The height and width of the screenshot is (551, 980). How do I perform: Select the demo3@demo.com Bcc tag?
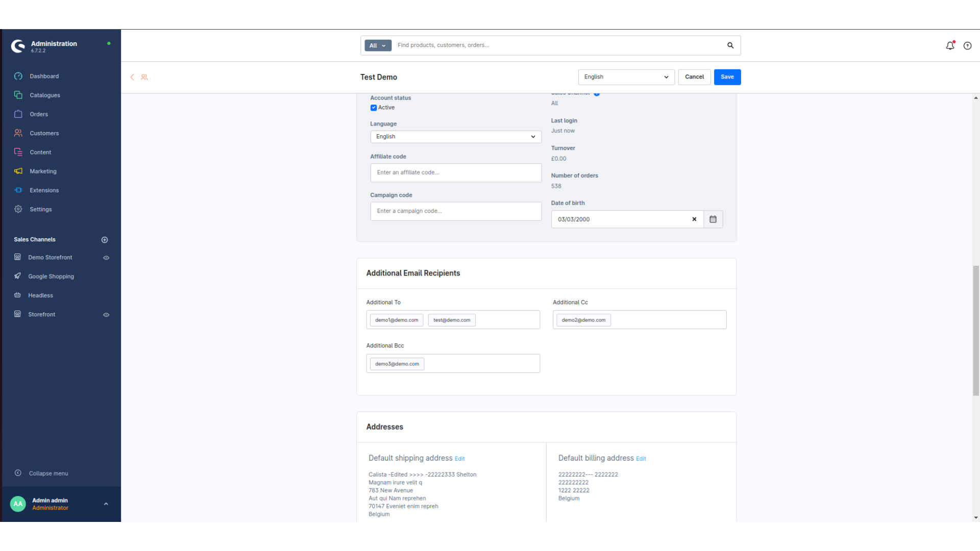tap(397, 364)
